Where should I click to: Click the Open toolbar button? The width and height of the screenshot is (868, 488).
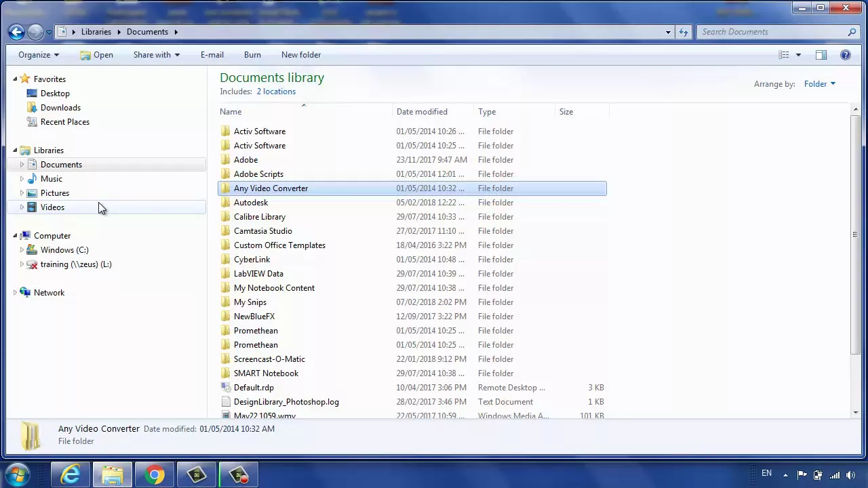click(96, 55)
